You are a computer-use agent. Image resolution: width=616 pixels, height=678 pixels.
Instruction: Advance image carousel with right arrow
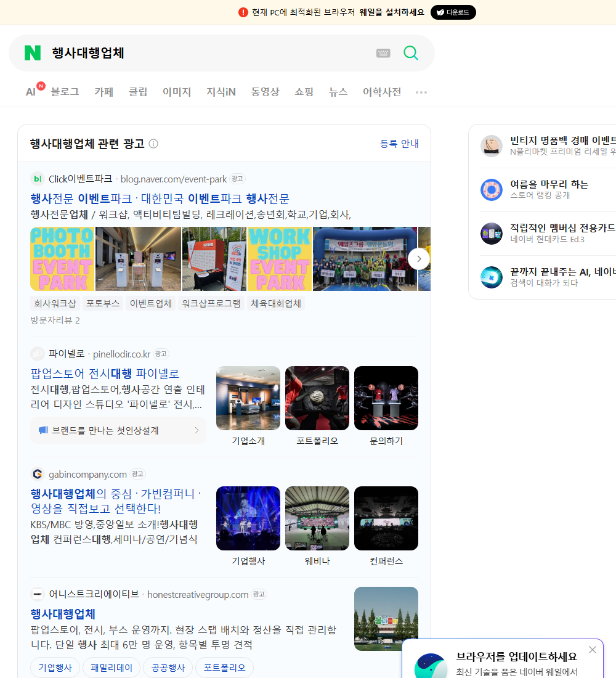[418, 259]
